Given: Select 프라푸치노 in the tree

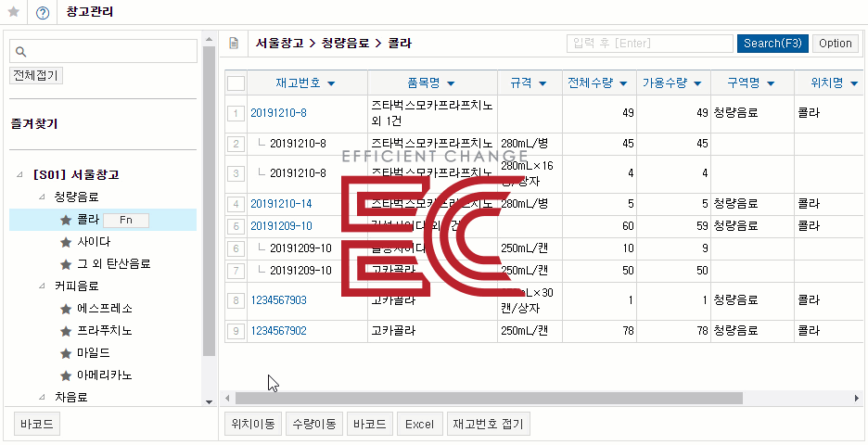Looking at the screenshot, I should (x=105, y=331).
